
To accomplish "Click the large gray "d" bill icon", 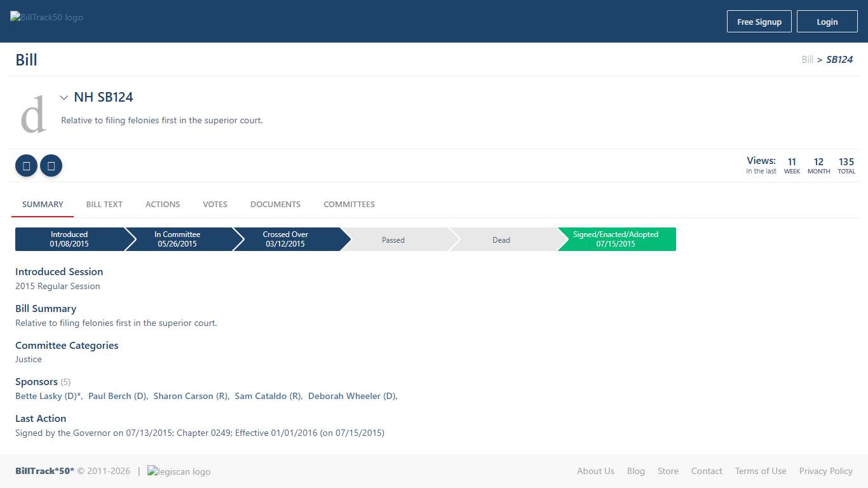I will pos(33,114).
